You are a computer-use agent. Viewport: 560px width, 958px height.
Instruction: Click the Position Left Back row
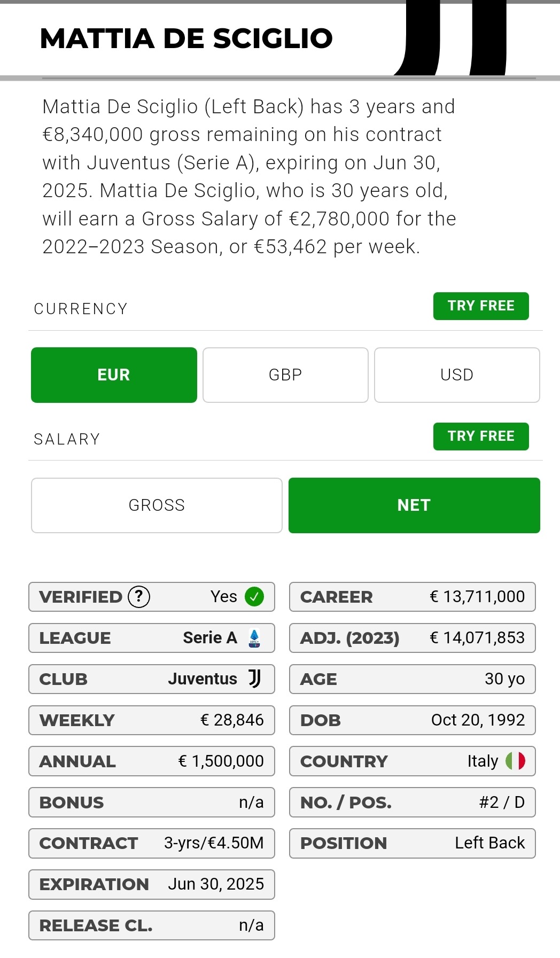click(413, 843)
